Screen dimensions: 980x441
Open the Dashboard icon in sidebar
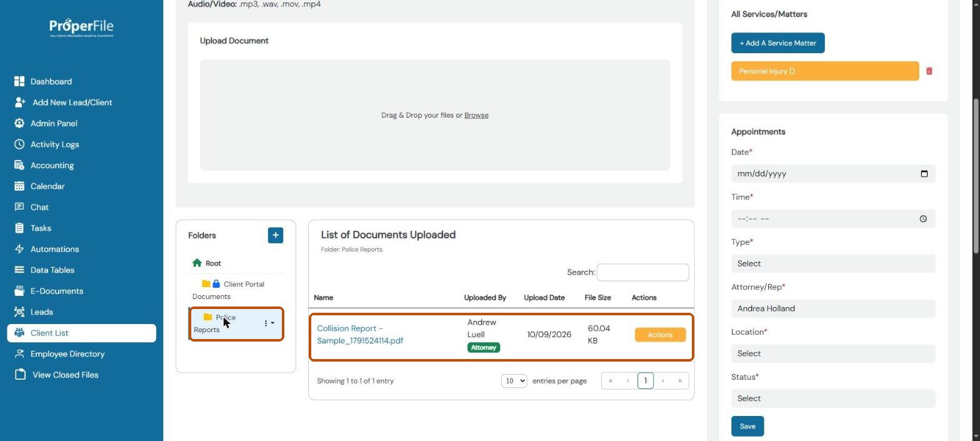point(19,81)
